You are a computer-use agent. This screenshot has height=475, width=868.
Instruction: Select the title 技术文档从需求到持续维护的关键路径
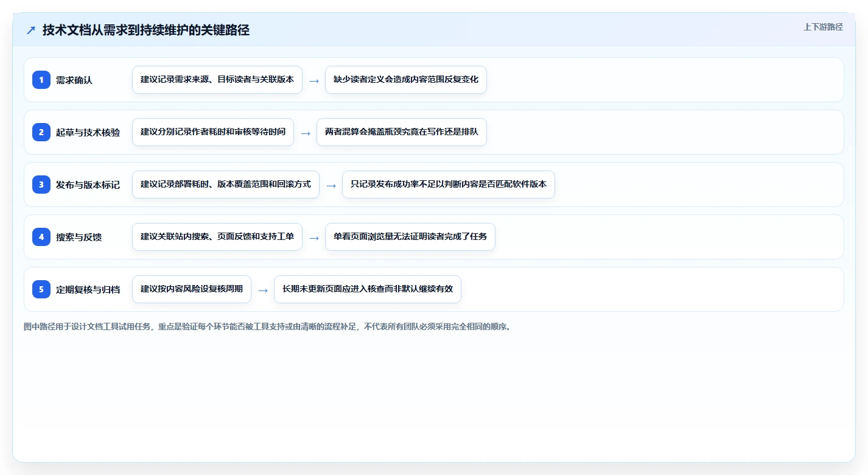click(146, 30)
